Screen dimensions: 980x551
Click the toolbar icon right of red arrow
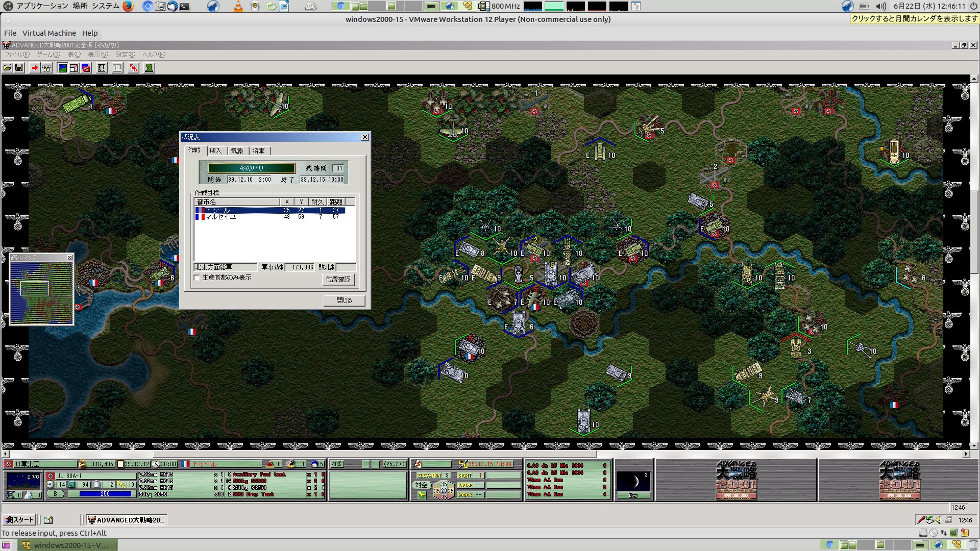[46, 68]
